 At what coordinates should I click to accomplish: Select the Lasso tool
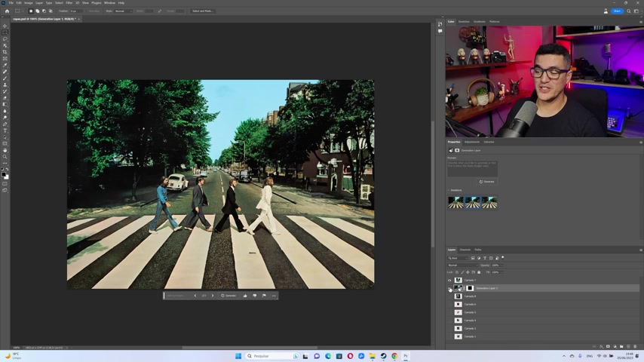click(x=5, y=39)
